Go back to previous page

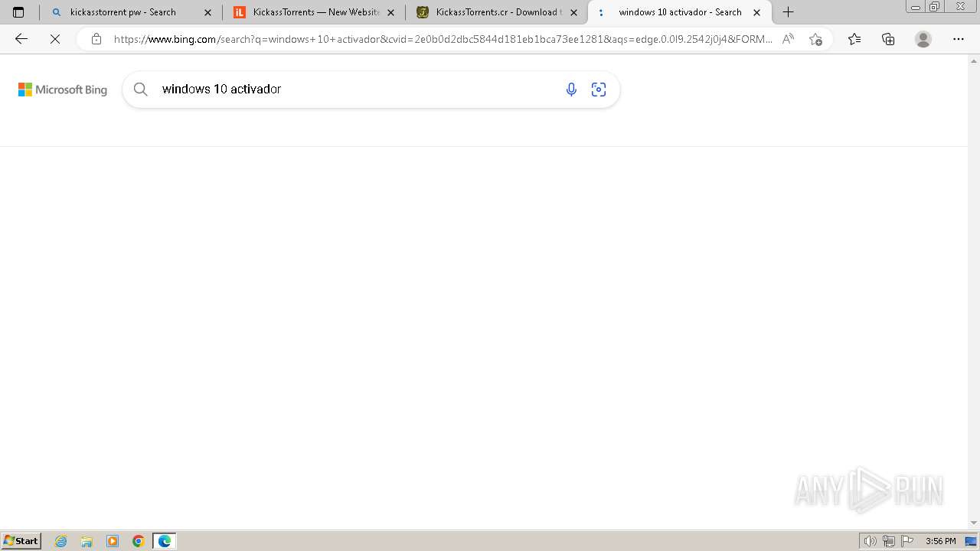click(x=21, y=39)
